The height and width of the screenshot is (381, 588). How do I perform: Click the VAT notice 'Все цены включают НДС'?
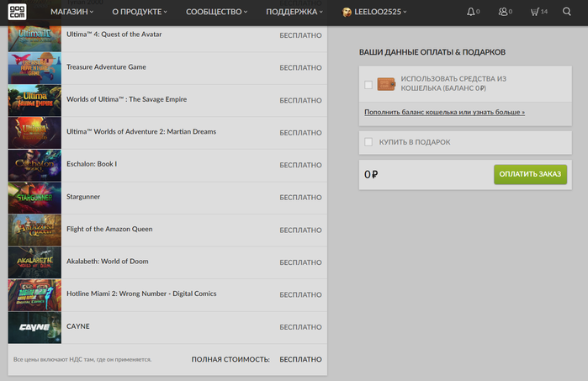coord(82,359)
